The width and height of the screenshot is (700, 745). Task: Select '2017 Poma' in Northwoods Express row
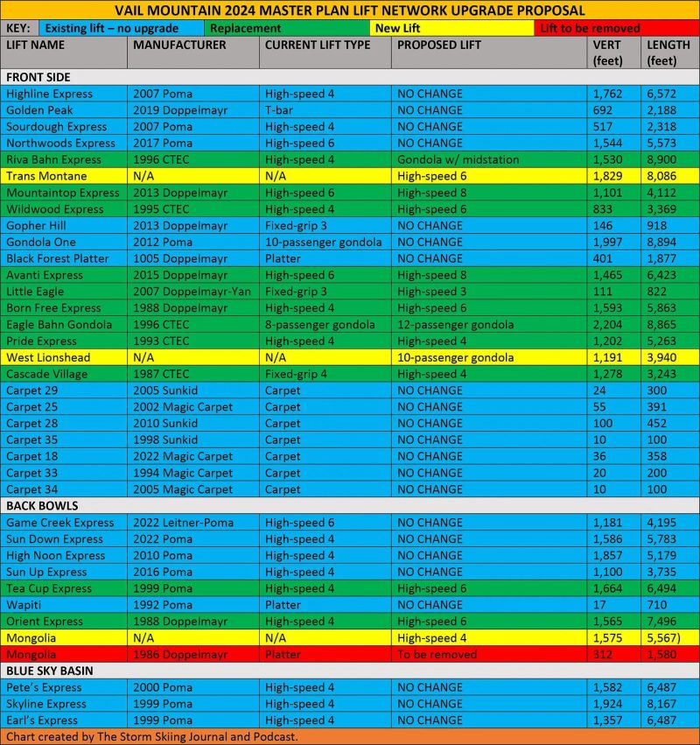[x=163, y=143]
